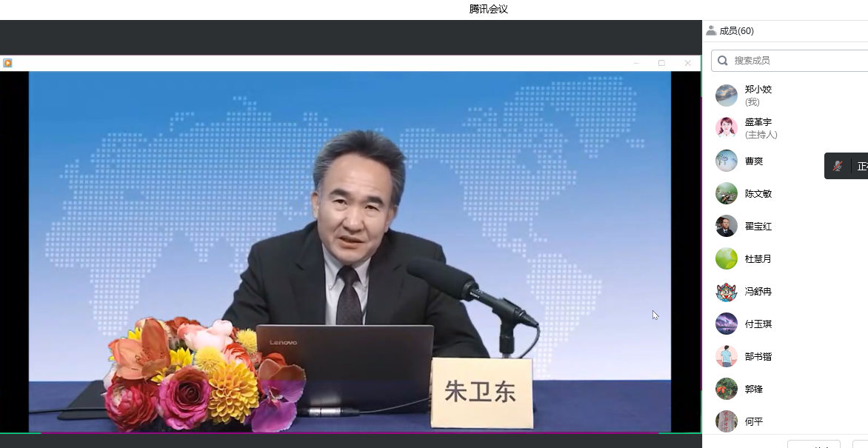The image size is (868, 448).
Task: Click the orange player icon in shared window
Action: [7, 63]
